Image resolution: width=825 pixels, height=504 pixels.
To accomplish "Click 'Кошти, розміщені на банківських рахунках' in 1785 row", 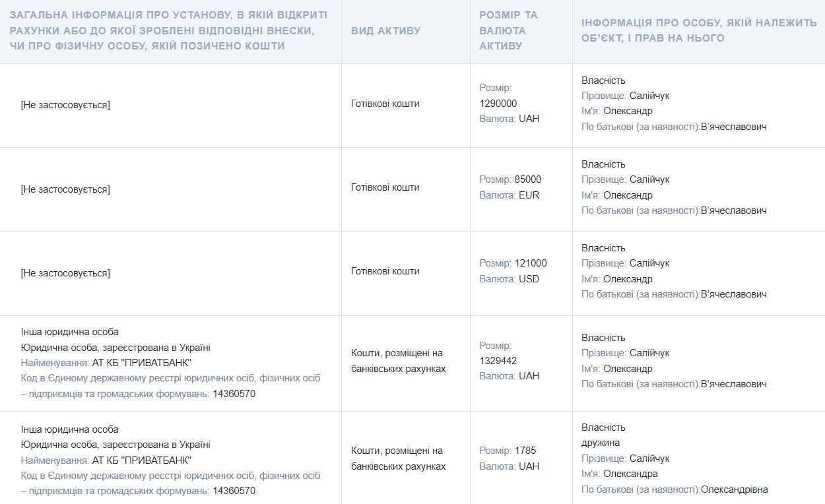I will (x=398, y=458).
